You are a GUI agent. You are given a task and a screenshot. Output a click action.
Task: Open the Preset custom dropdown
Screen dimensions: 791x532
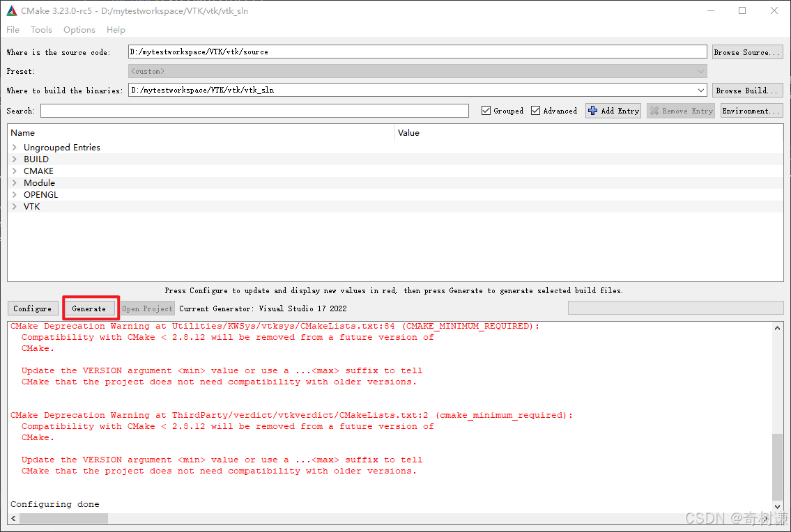(417, 71)
